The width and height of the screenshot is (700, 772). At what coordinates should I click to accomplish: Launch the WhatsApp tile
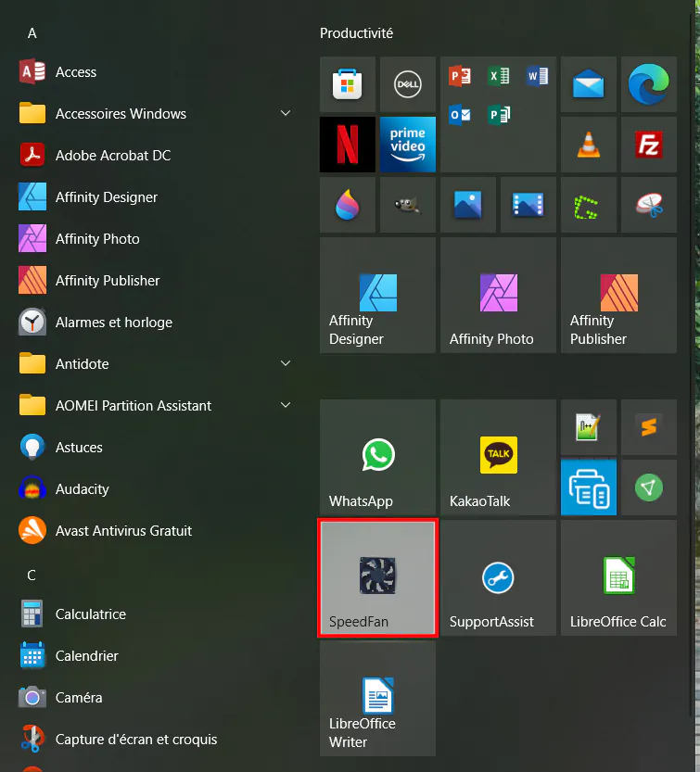(378, 458)
